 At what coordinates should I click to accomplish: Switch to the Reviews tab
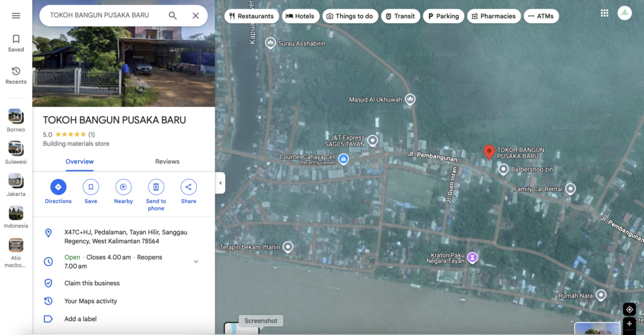(167, 162)
